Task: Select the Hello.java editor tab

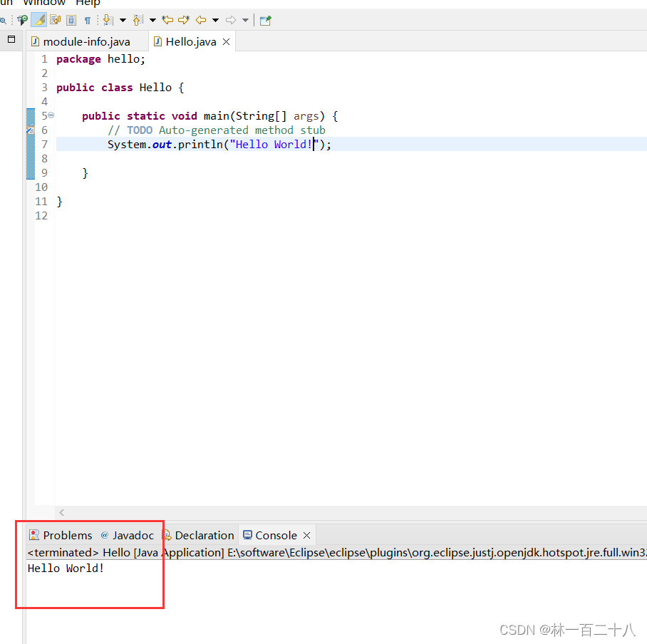Action: [x=191, y=41]
